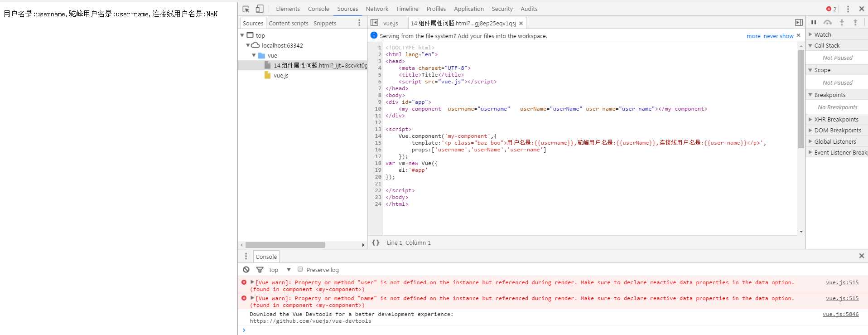Click the navigator scrollbar right arrow
868x335 pixels.
pyautogui.click(x=363, y=245)
